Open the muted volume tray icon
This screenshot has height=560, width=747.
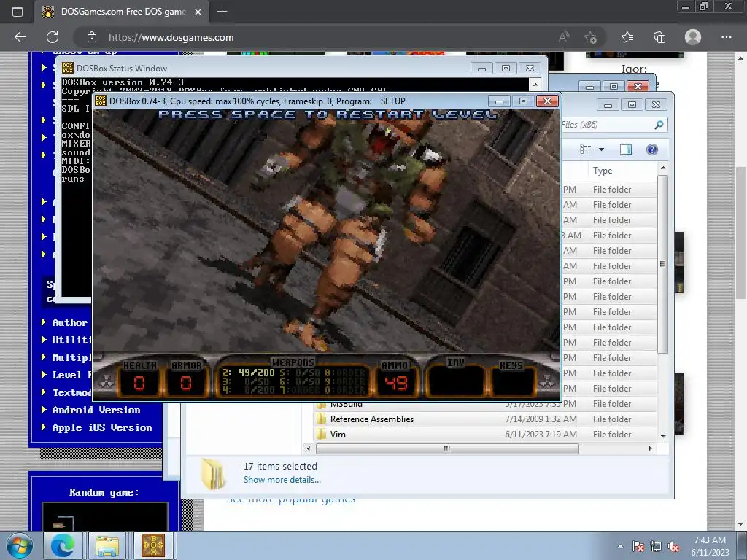673,547
